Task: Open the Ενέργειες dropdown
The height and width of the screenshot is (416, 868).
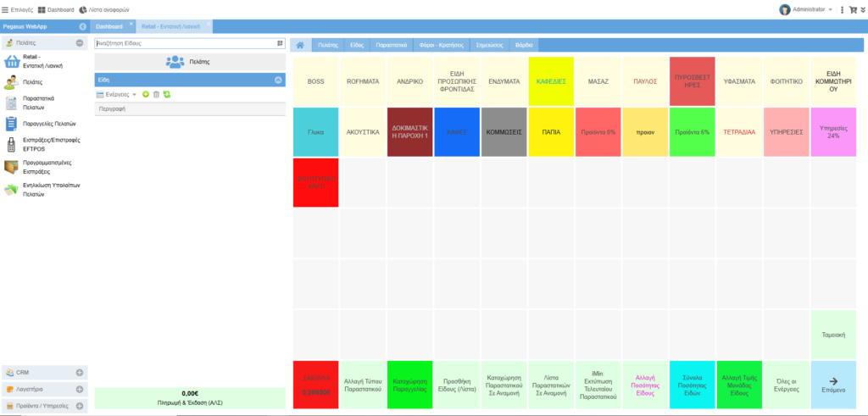Action: pos(116,95)
